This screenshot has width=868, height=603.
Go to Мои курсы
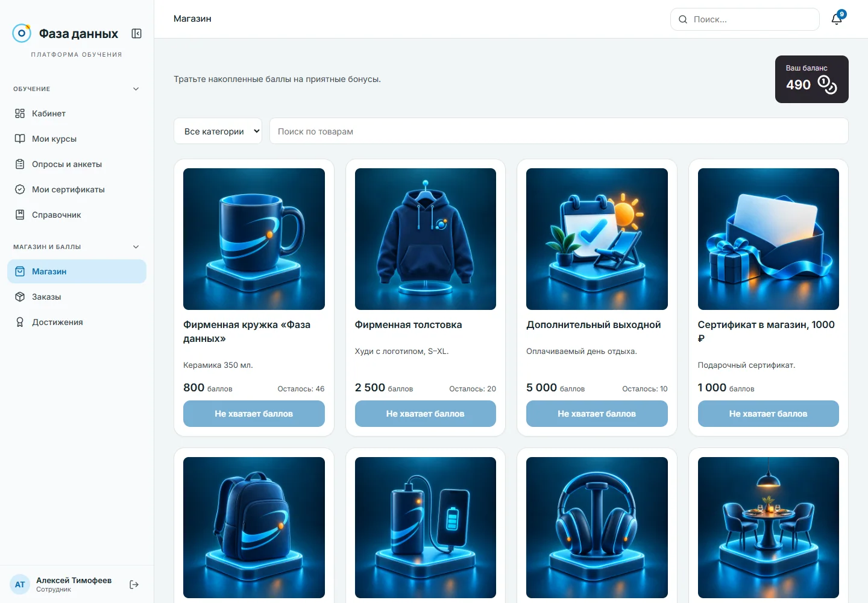pyautogui.click(x=77, y=139)
